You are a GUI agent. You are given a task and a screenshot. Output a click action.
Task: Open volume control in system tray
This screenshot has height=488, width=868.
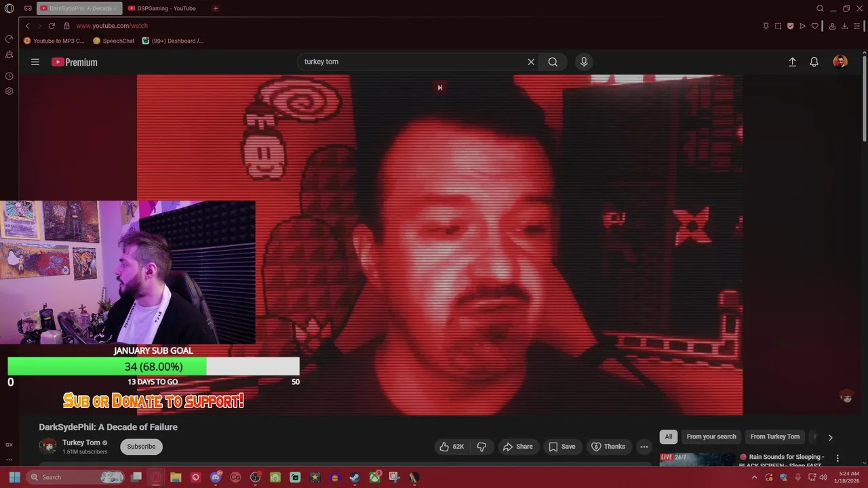tap(823, 477)
